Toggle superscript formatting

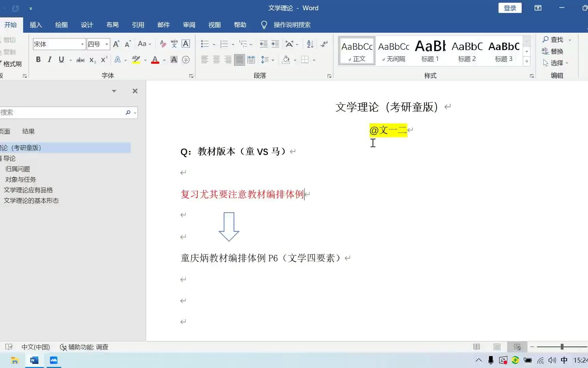104,60
